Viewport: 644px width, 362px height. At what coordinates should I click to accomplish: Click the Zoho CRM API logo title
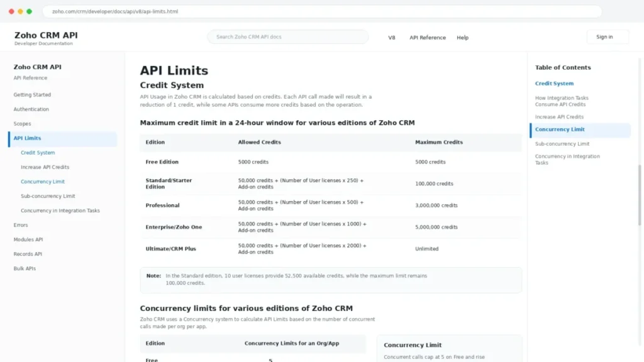click(x=46, y=35)
